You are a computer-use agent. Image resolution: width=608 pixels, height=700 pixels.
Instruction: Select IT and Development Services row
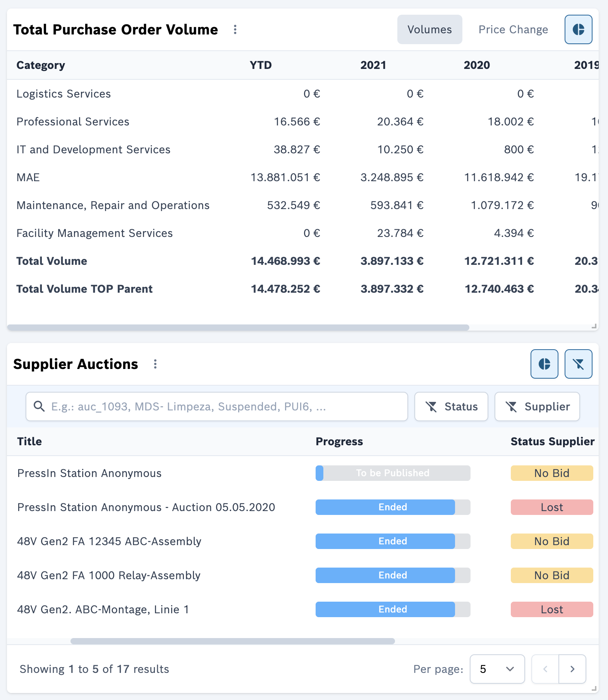pos(303,149)
